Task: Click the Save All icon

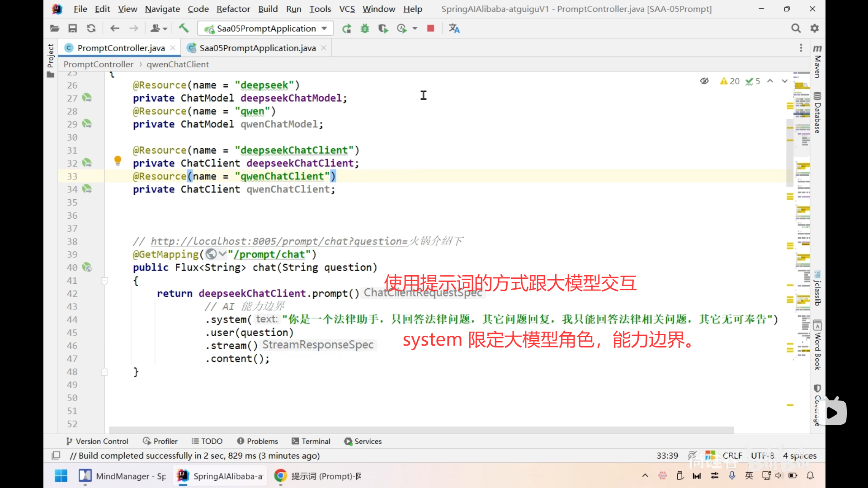Action: point(72,28)
